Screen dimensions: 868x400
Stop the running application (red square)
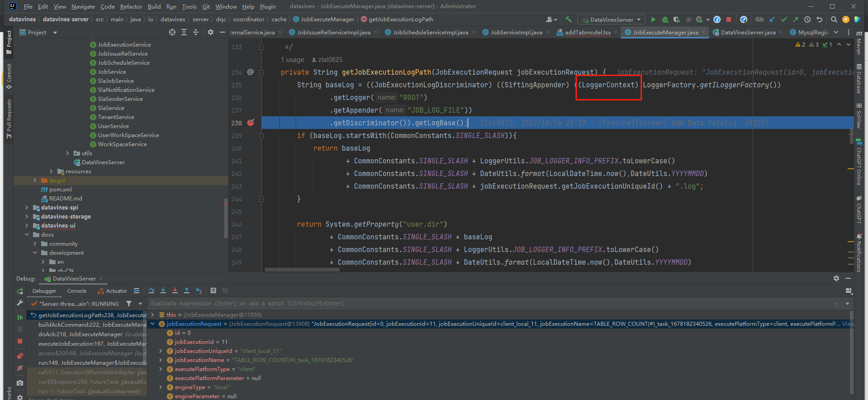click(729, 19)
